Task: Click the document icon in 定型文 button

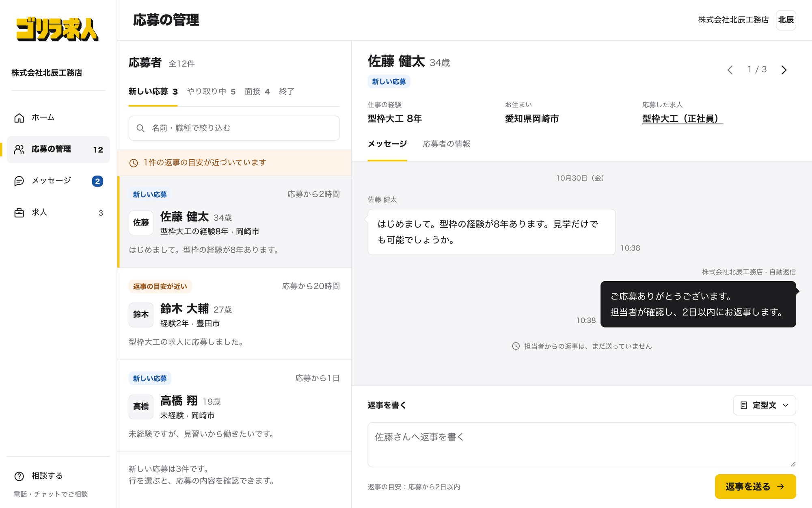Action: 744,405
